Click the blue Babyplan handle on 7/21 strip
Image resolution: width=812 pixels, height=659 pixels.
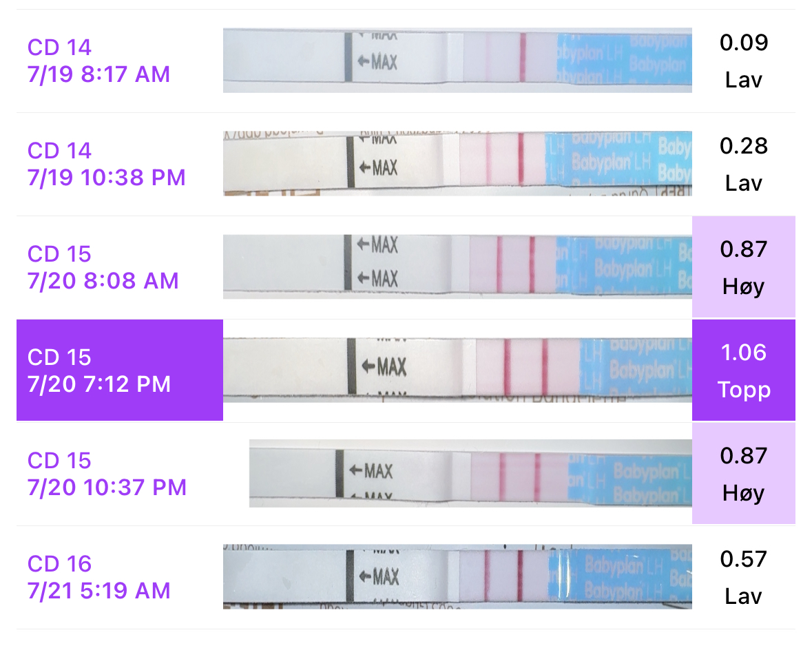[620, 577]
